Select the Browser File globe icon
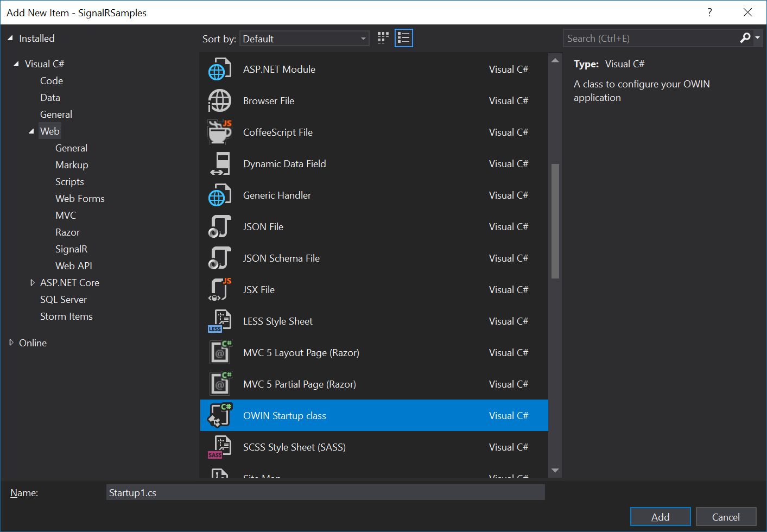Image resolution: width=767 pixels, height=532 pixels. (220, 101)
